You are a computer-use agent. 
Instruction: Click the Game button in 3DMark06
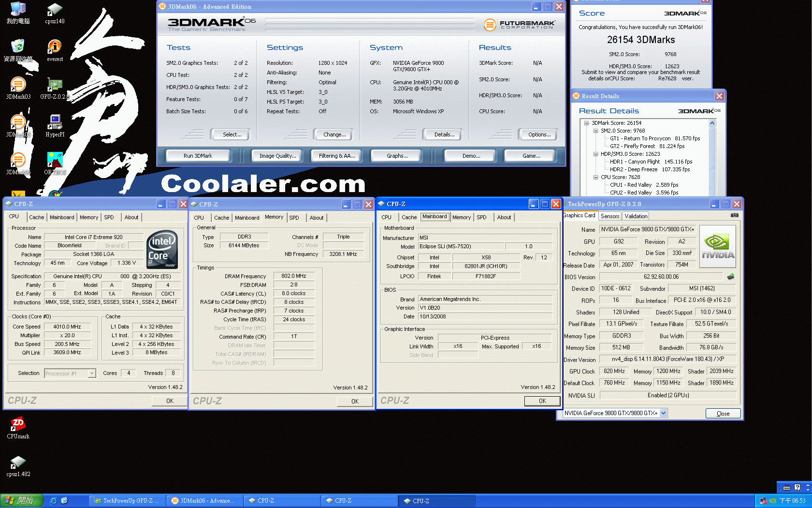[531, 156]
